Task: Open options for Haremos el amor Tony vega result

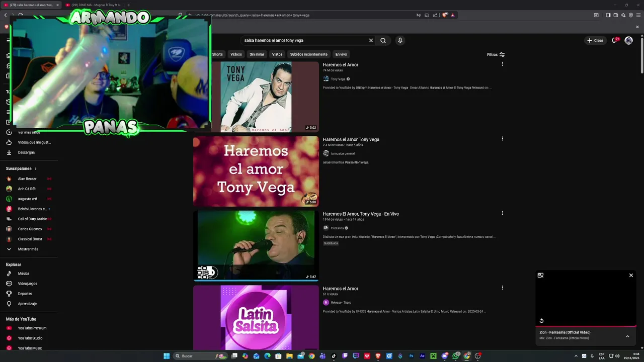Action: [x=502, y=138]
